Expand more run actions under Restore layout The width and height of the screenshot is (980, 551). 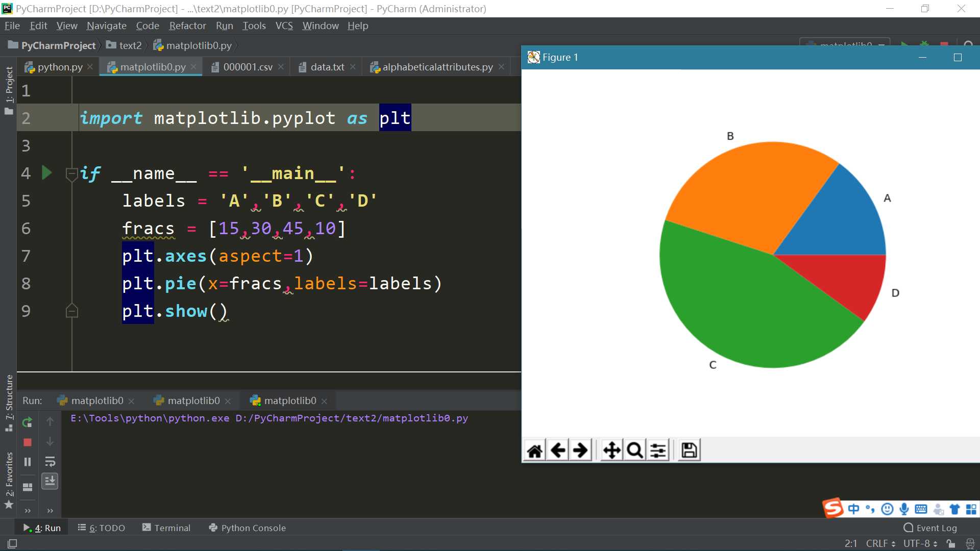pyautogui.click(x=28, y=511)
